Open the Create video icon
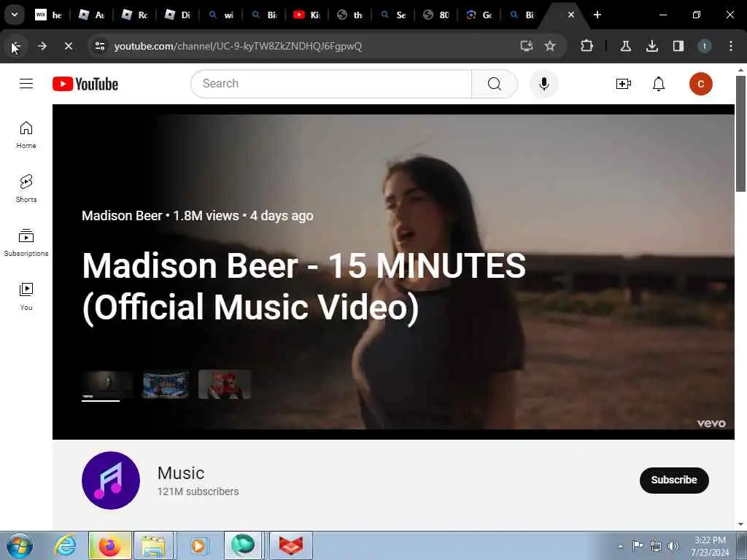Screen dimensions: 747x560 (x=623, y=84)
